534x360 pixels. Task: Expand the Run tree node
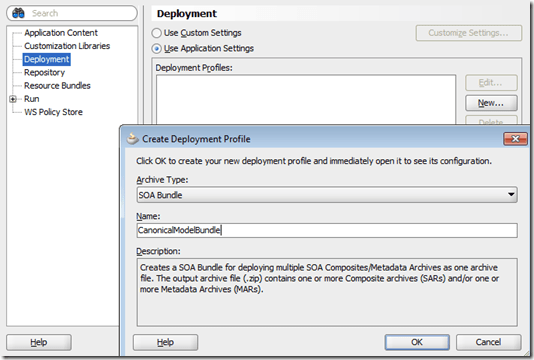tap(13, 99)
